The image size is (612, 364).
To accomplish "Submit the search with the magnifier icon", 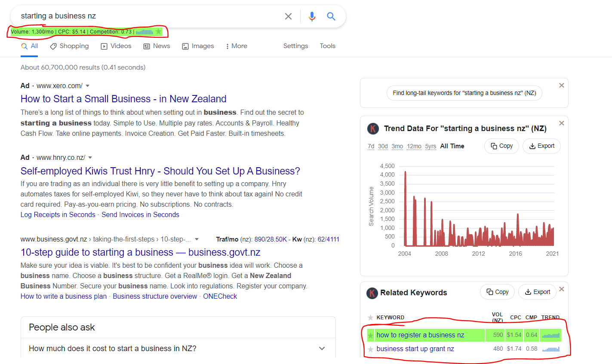I will coord(331,16).
